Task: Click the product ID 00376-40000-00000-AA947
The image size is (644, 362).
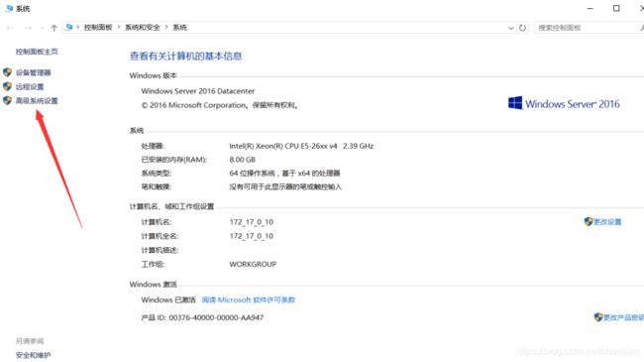Action: click(x=216, y=317)
